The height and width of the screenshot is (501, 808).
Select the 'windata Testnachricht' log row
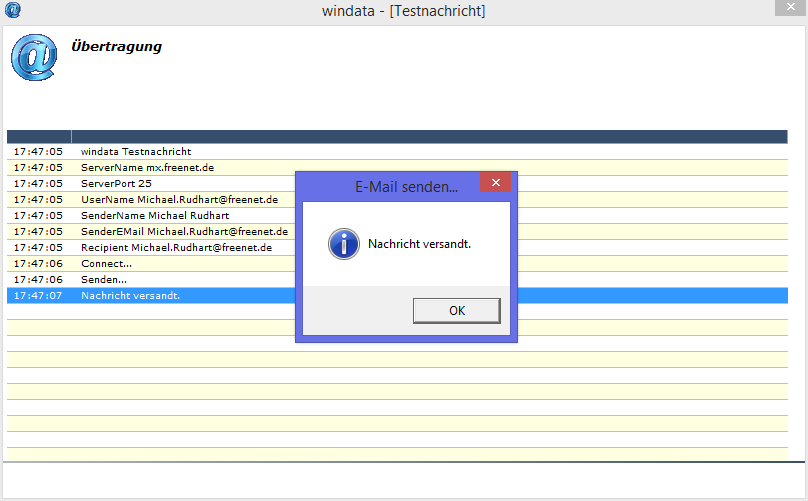tap(397, 152)
